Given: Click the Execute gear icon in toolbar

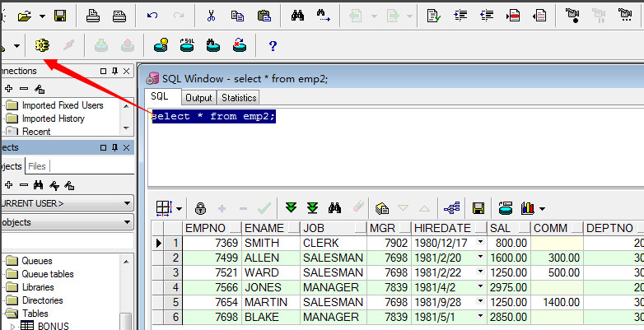Looking at the screenshot, I should tap(42, 44).
